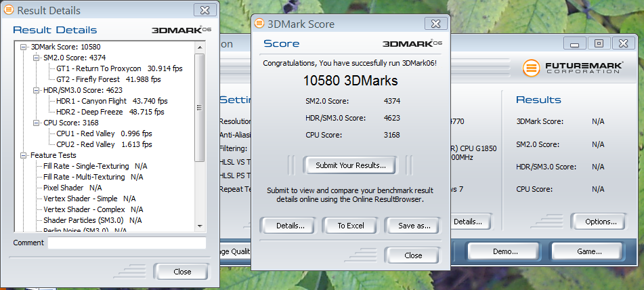Select CPU1 - Red Valley row
Image resolution: width=644 pixels, height=290 pixels.
104,133
